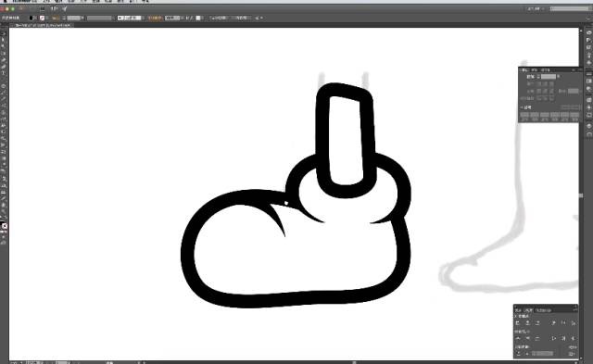The height and width of the screenshot is (364, 593).
Task: Click horizontal distribute right icon
Action: point(573,337)
